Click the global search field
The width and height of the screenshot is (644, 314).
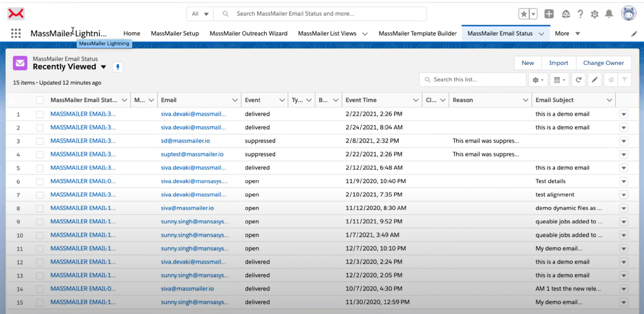(320, 14)
